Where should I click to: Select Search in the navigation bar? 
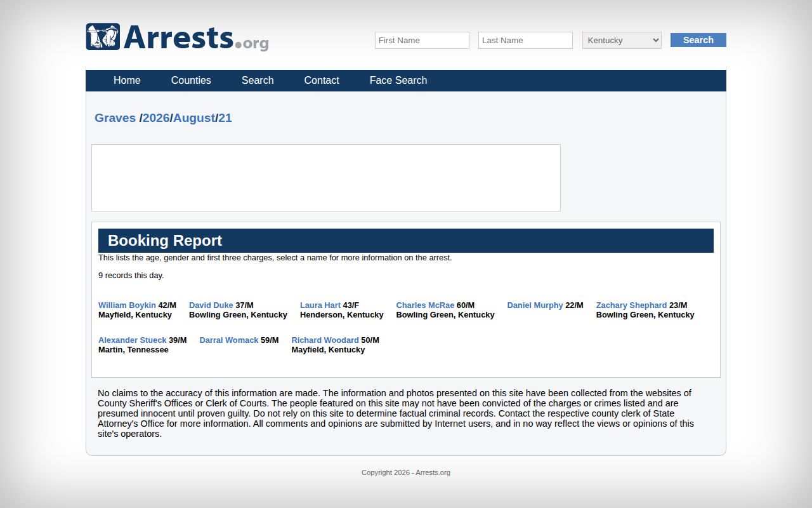258,80
